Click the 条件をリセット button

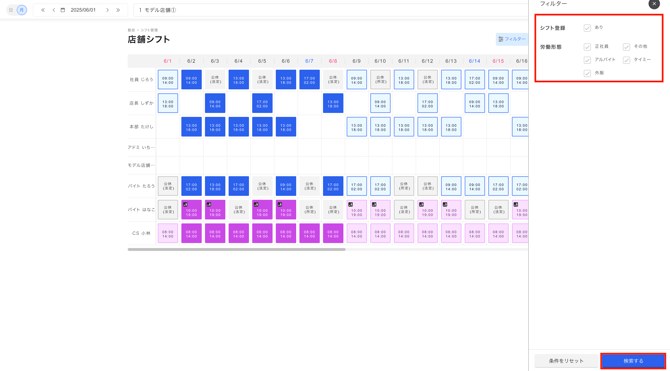(566, 361)
